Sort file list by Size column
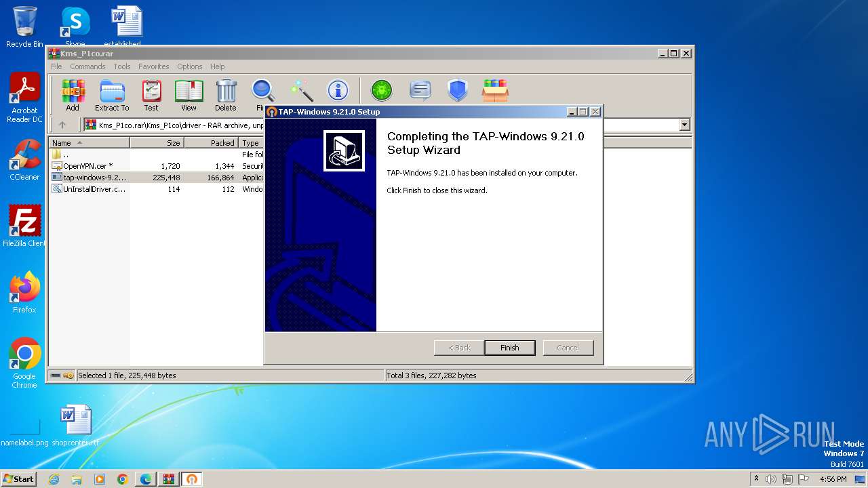Viewport: 868px width, 488px height. tap(157, 143)
